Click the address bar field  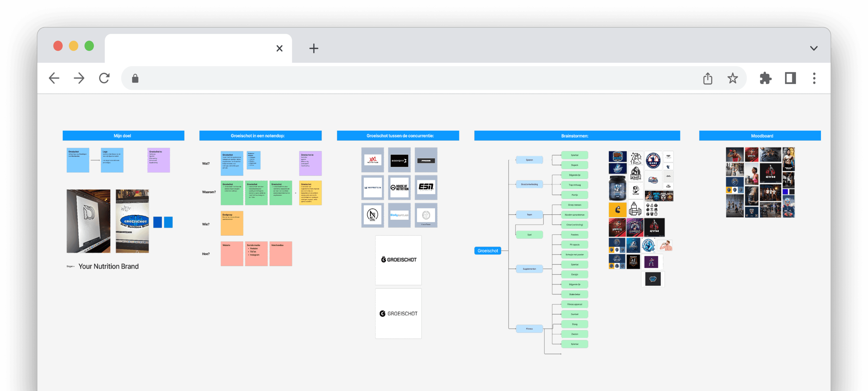[x=404, y=79]
